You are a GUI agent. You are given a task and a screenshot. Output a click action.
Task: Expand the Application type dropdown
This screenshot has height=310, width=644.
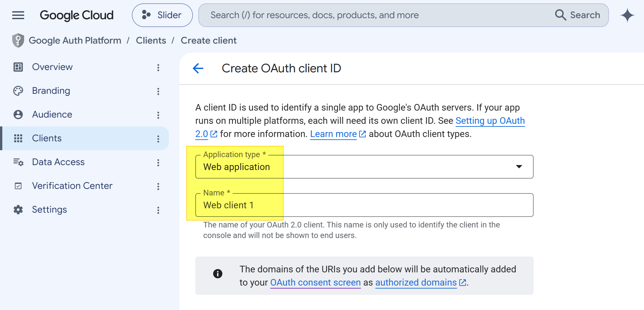click(364, 167)
